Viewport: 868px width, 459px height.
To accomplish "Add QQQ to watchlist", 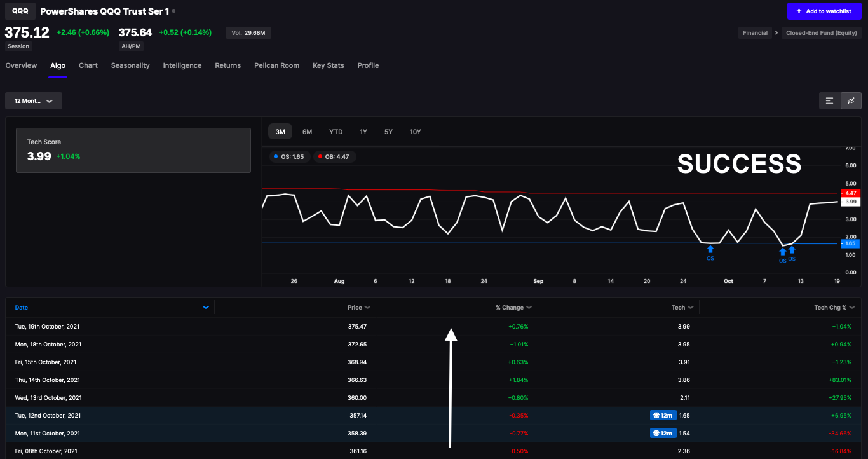I will click(824, 11).
